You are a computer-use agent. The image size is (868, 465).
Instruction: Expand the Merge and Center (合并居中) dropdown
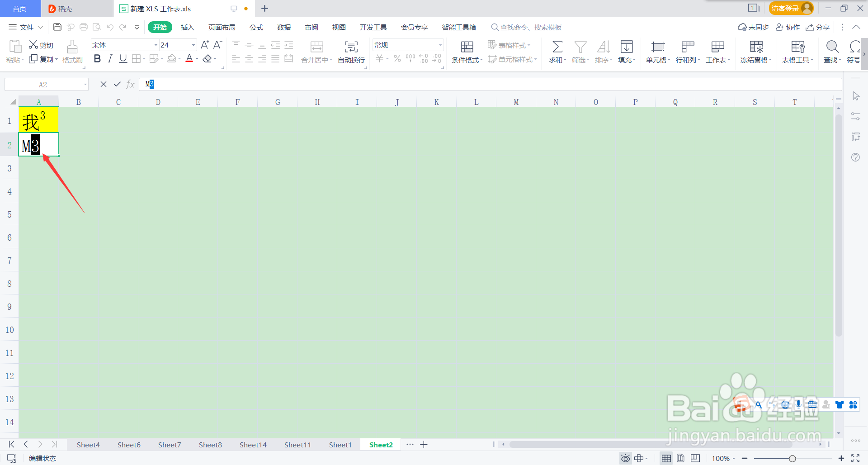[331, 60]
